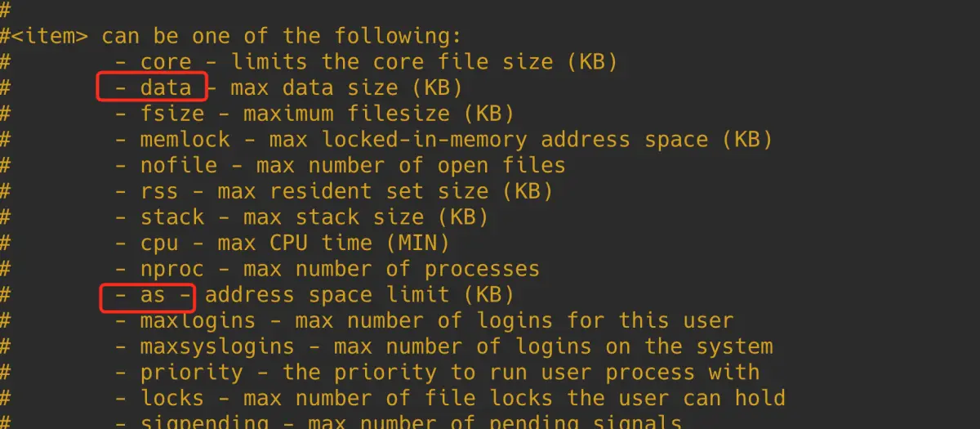The image size is (980, 429).
Task: Click 'max number of open files' text
Action: tap(411, 166)
